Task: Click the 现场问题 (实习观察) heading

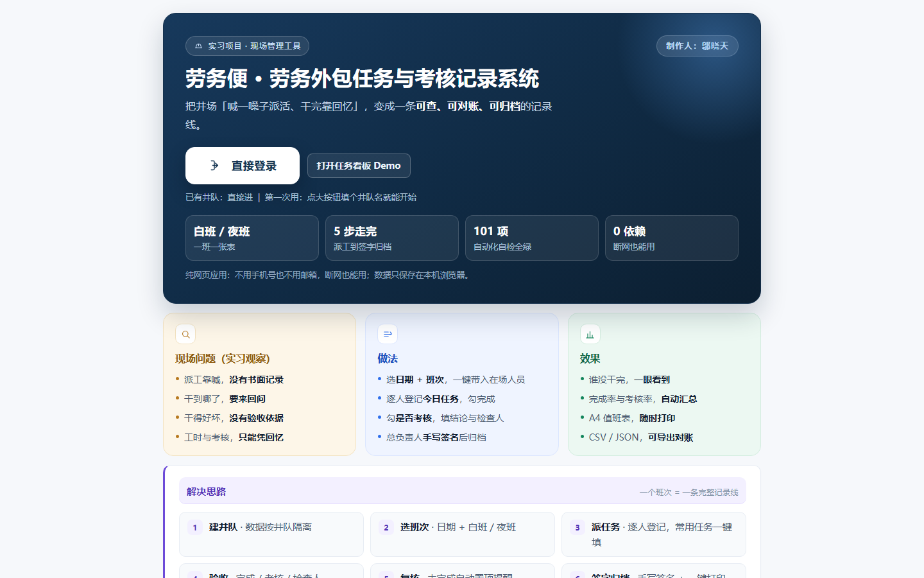Action: pos(223,358)
